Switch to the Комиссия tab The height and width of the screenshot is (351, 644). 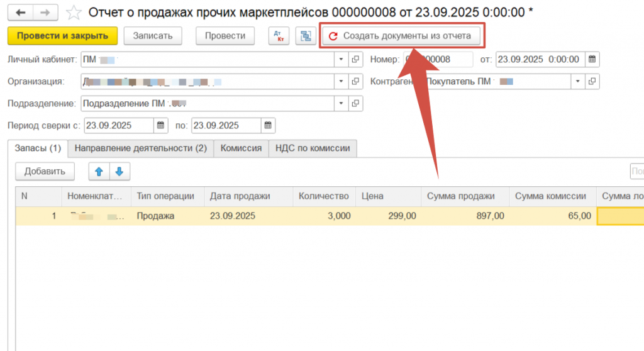point(241,148)
